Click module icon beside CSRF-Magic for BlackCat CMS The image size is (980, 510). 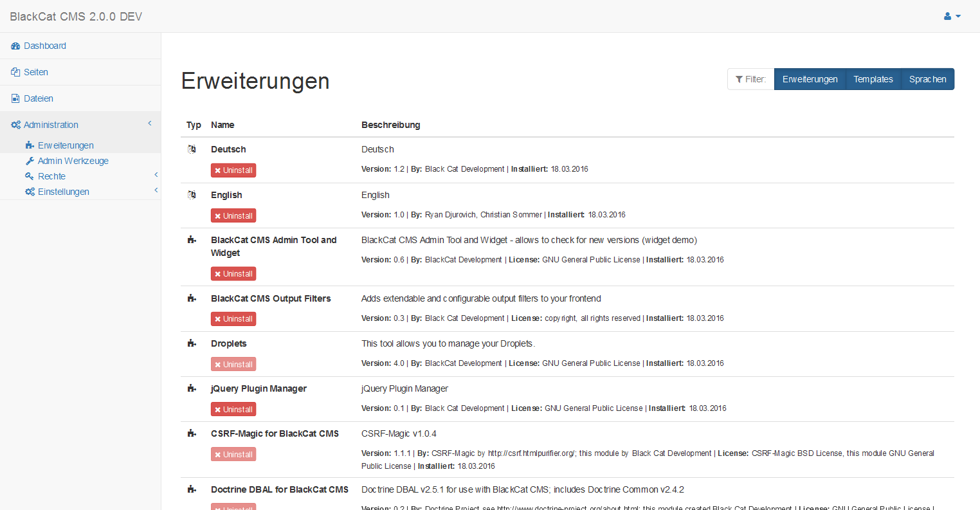192,433
